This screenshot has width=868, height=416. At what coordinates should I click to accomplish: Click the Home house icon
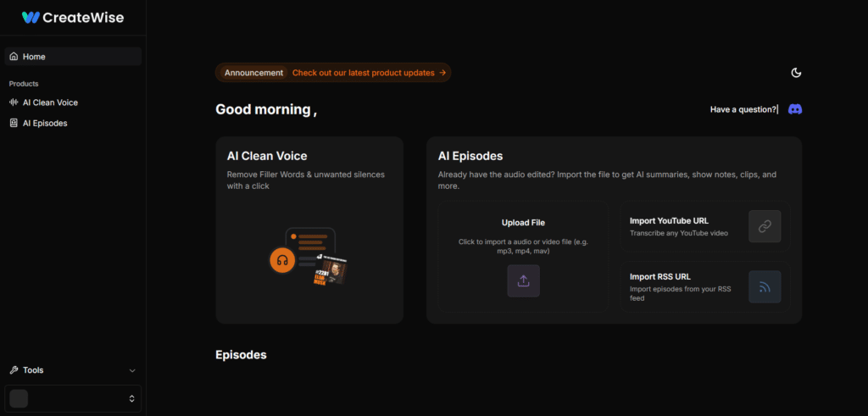click(14, 57)
